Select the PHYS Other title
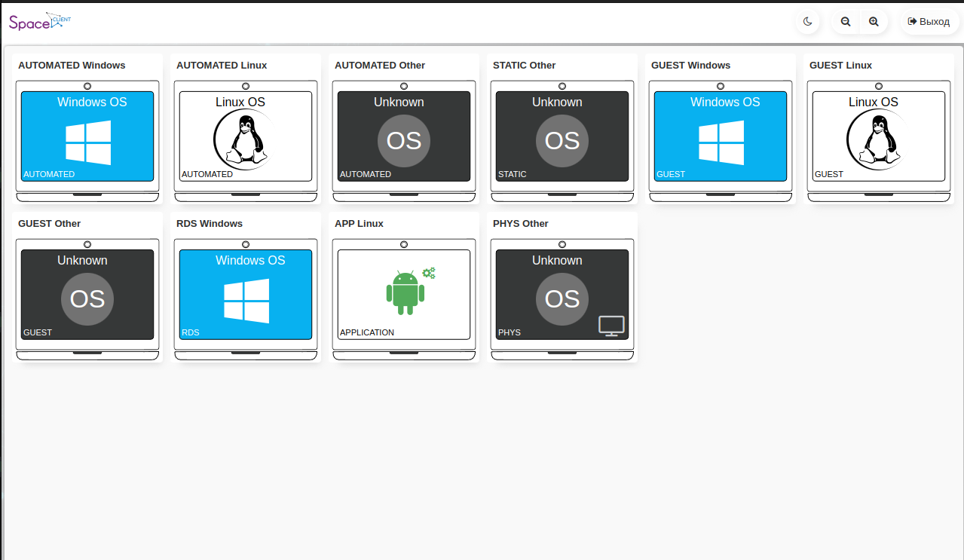Screen dimensions: 964x560 pos(521,224)
